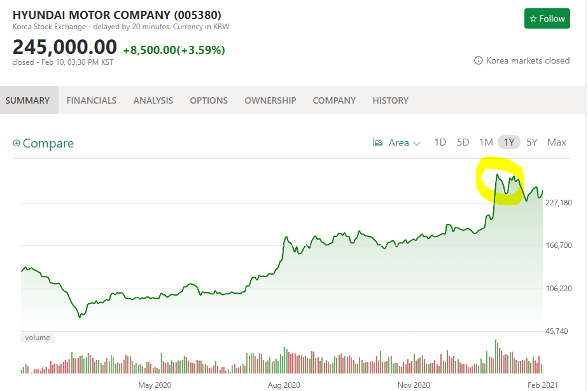Switch chart to 5D range
Image resolution: width=588 pixels, height=391 pixels.
(x=463, y=142)
